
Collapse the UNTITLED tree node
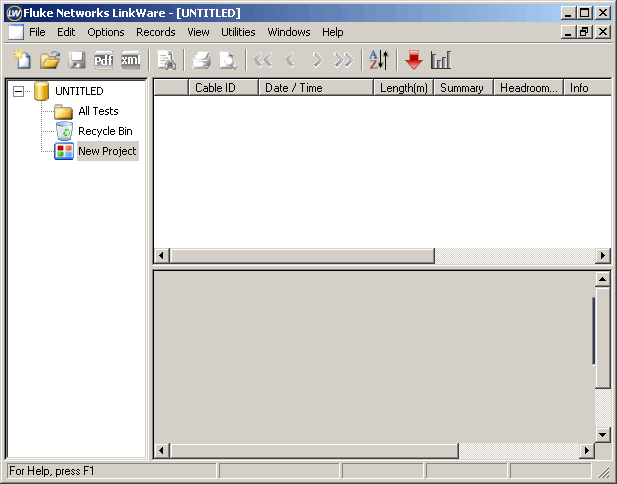(x=18, y=91)
